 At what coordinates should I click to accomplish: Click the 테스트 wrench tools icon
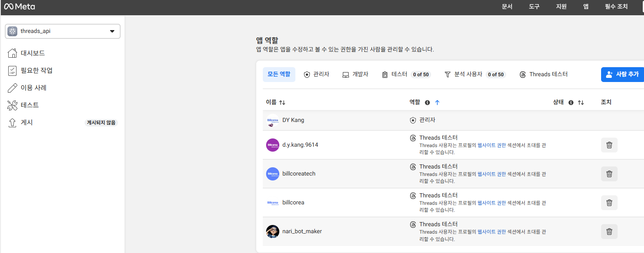[12, 105]
